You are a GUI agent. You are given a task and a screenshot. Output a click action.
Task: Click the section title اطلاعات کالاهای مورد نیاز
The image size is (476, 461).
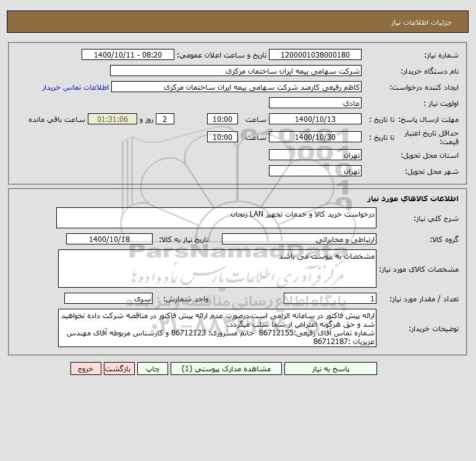click(x=413, y=199)
